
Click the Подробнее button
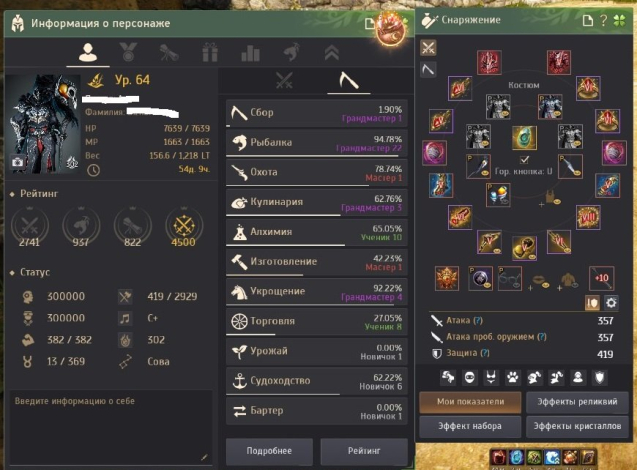coord(269,451)
